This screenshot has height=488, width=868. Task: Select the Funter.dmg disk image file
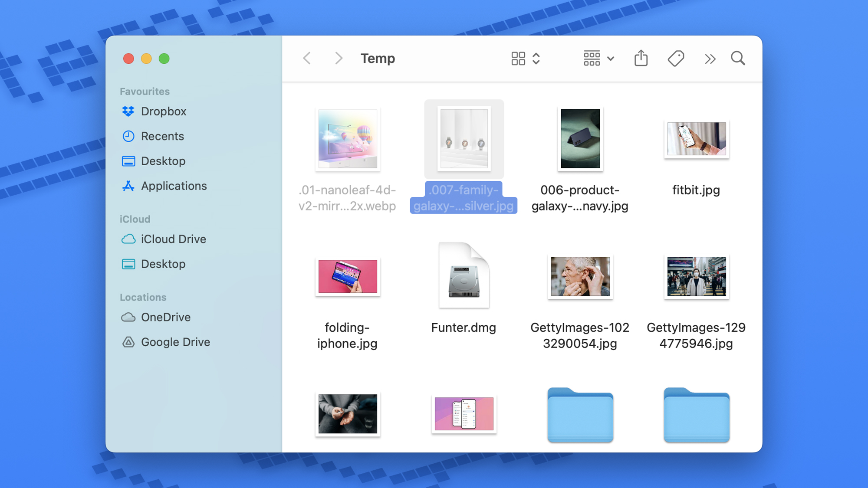click(x=464, y=276)
